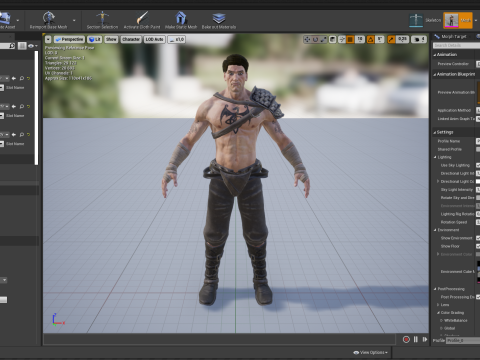Toggle the Use Sky Lighting checkbox
The height and width of the screenshot is (360, 480).
coord(478,165)
